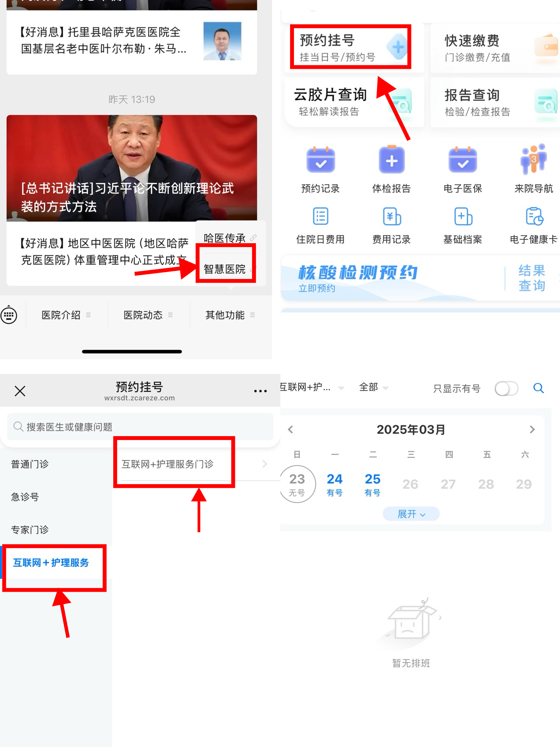Tap the 费用记录 icon
Viewport: 560px width, 747px height.
pos(392,217)
